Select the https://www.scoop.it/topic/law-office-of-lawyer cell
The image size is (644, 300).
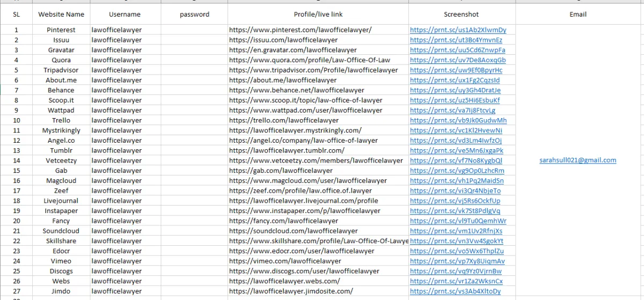point(318,100)
